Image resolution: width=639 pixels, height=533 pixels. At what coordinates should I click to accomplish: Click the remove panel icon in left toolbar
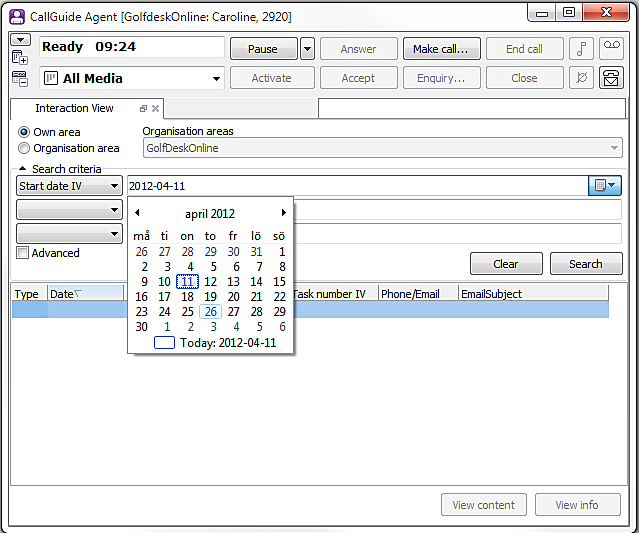tap(20, 79)
